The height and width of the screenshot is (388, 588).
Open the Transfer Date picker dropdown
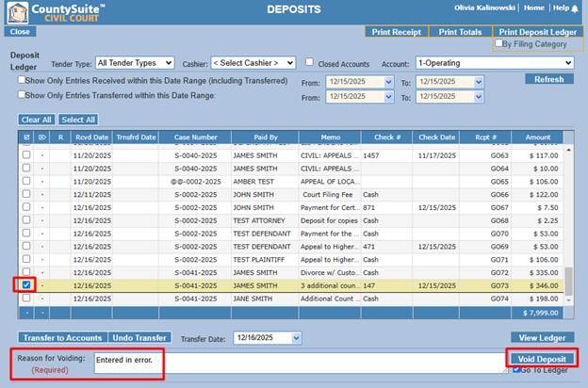(x=296, y=338)
